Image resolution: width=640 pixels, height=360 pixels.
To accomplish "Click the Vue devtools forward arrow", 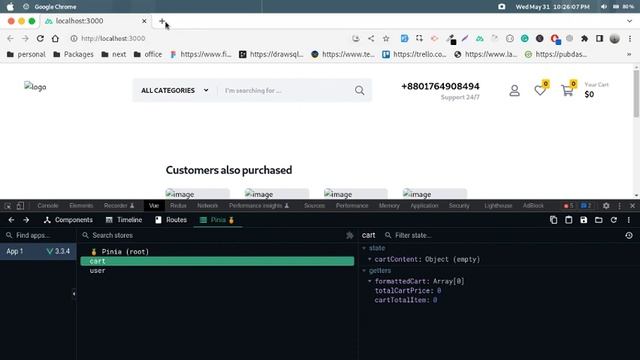I will click(26, 220).
